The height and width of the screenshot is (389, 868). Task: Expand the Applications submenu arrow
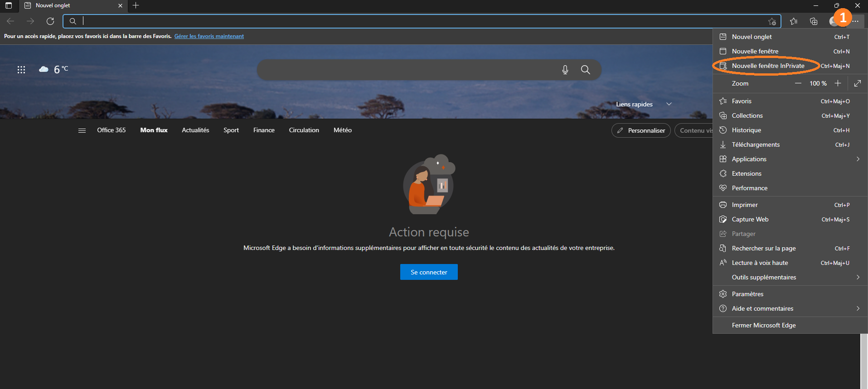click(858, 159)
